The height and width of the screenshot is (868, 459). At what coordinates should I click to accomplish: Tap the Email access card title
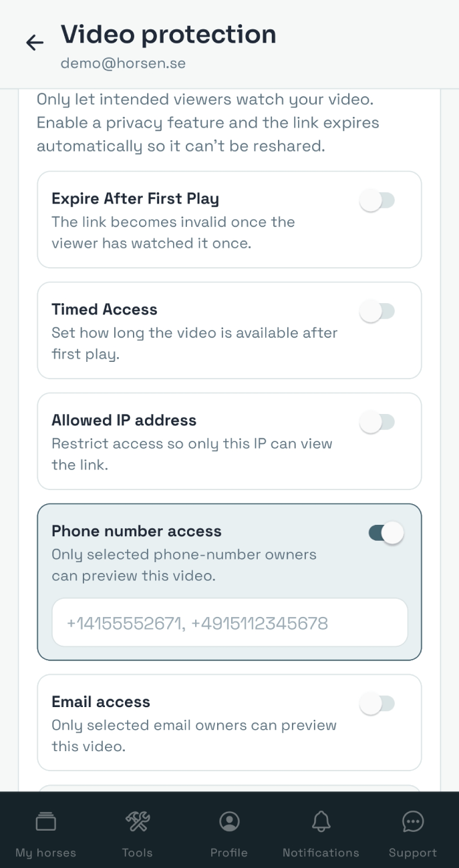point(101,702)
